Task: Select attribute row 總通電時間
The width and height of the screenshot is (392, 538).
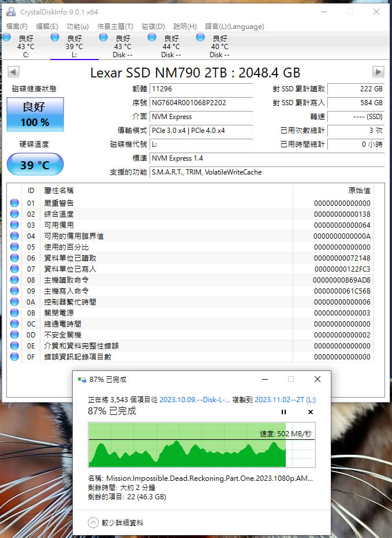Action: click(x=191, y=324)
